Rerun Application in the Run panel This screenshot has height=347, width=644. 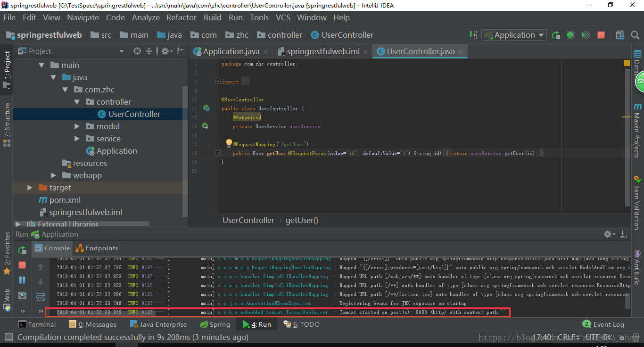[22, 250]
